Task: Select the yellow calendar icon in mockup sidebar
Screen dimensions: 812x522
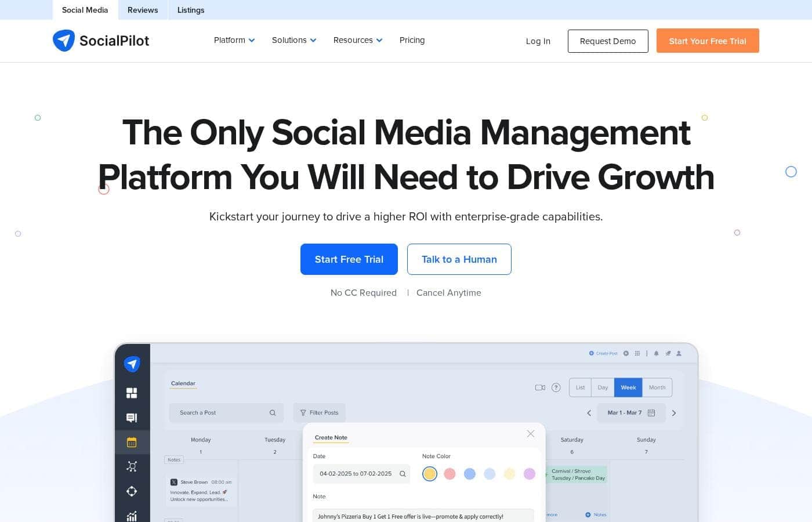Action: (x=132, y=442)
